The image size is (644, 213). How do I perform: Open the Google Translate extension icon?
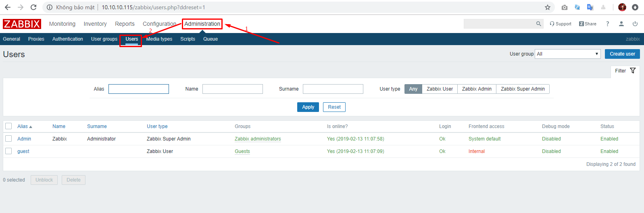click(590, 7)
